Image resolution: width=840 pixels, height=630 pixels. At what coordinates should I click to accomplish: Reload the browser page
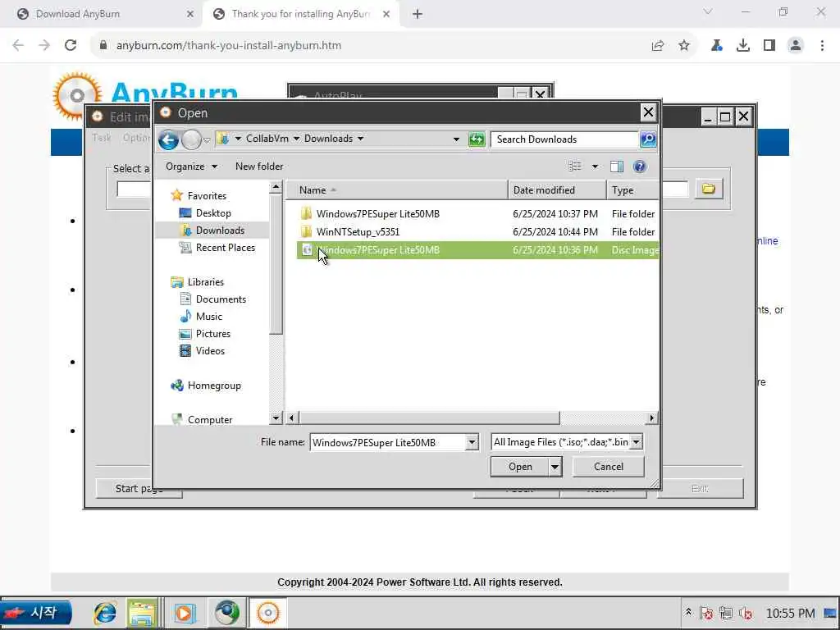pyautogui.click(x=71, y=46)
